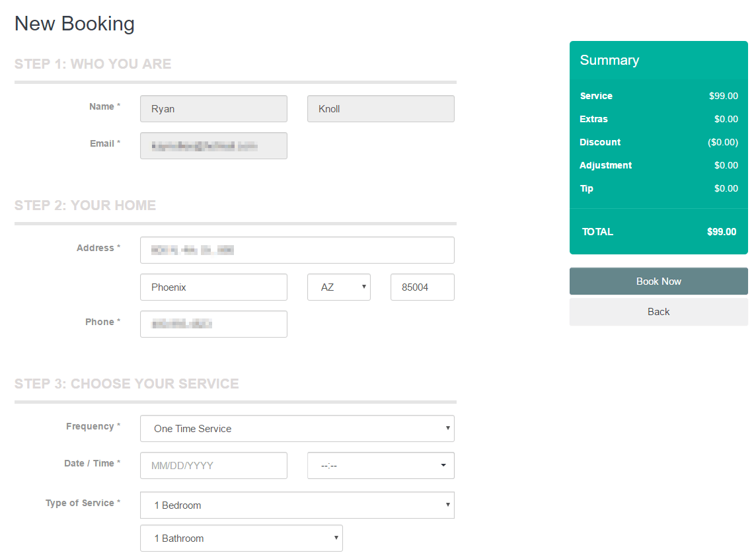Click the first name field containing Ryan

tap(213, 109)
